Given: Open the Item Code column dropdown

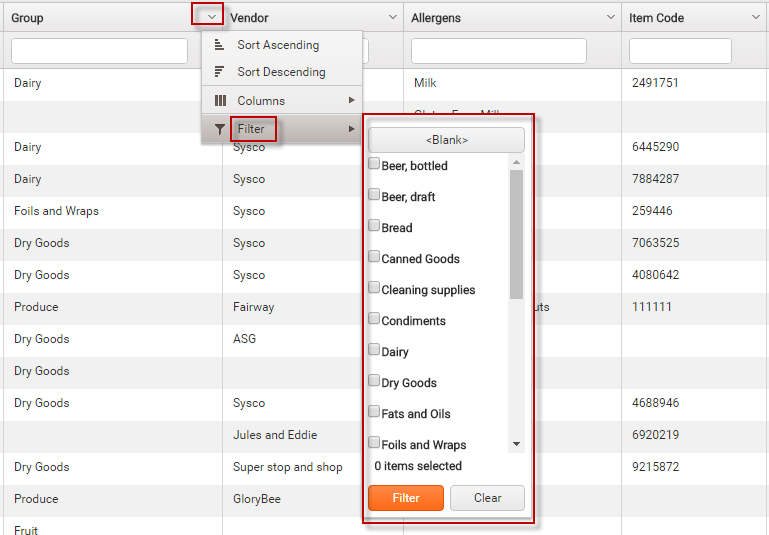Looking at the screenshot, I should click(755, 18).
